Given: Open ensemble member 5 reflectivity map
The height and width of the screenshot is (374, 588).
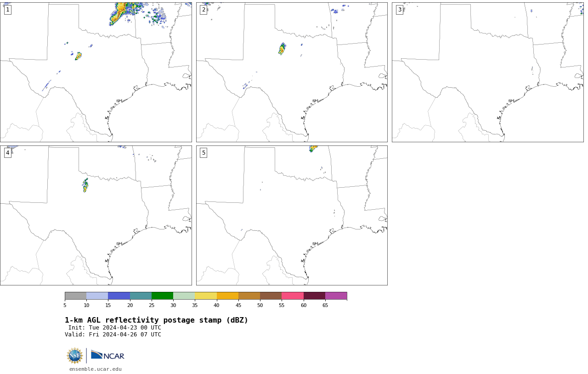Looking at the screenshot, I should 292,215.
